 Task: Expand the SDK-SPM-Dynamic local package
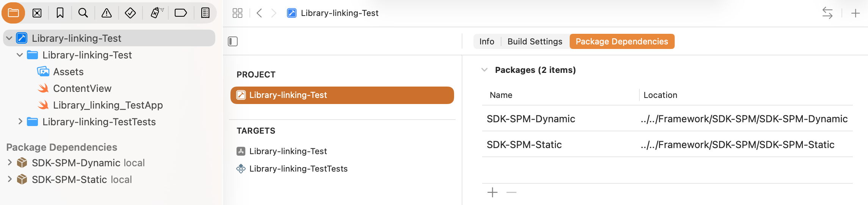(x=9, y=162)
